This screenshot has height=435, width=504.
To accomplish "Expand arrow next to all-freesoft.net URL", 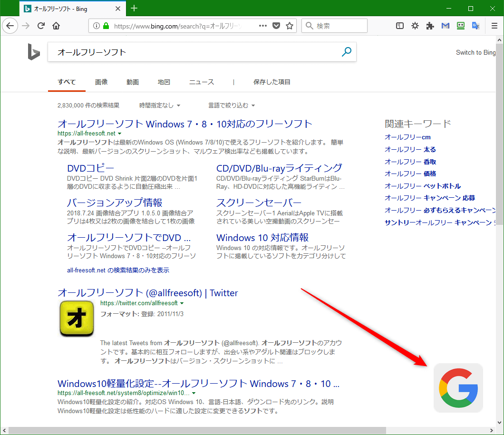I will pos(119,133).
